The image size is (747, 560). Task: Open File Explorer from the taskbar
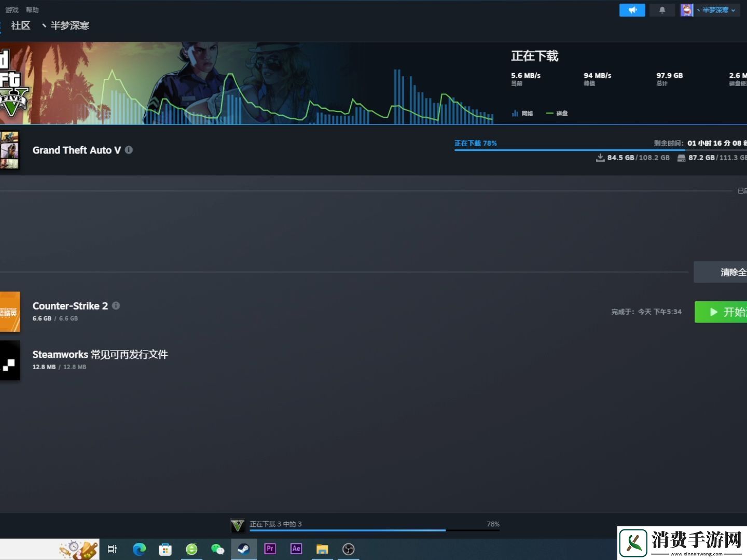pyautogui.click(x=322, y=549)
